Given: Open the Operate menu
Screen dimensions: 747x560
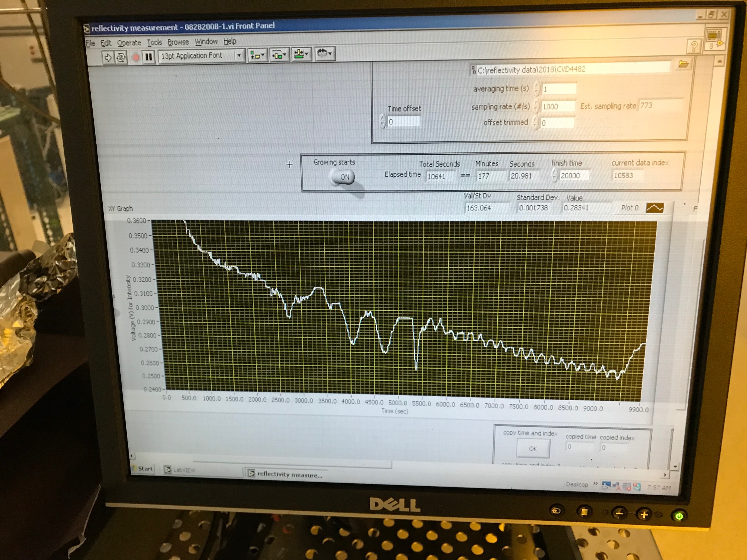Looking at the screenshot, I should pos(129,43).
